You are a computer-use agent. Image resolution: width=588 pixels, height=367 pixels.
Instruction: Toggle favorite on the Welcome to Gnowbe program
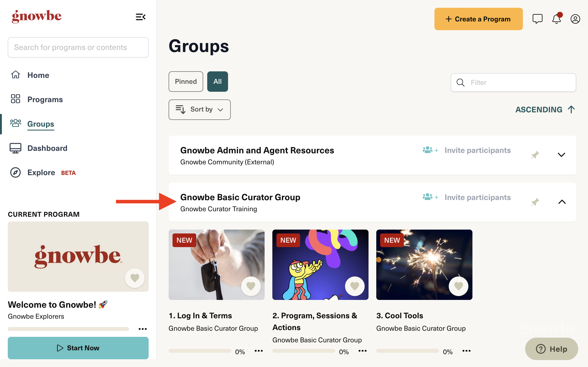135,278
